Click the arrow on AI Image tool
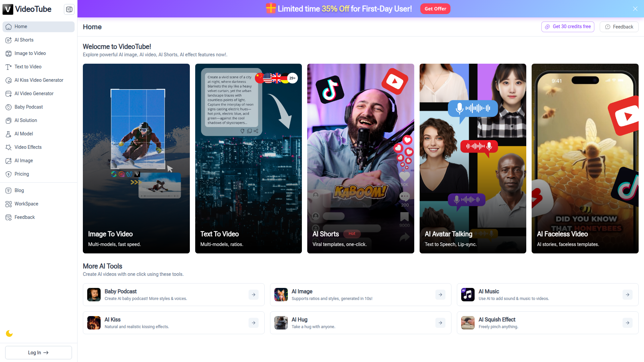Viewport: 644px width, 362px height. point(440,295)
